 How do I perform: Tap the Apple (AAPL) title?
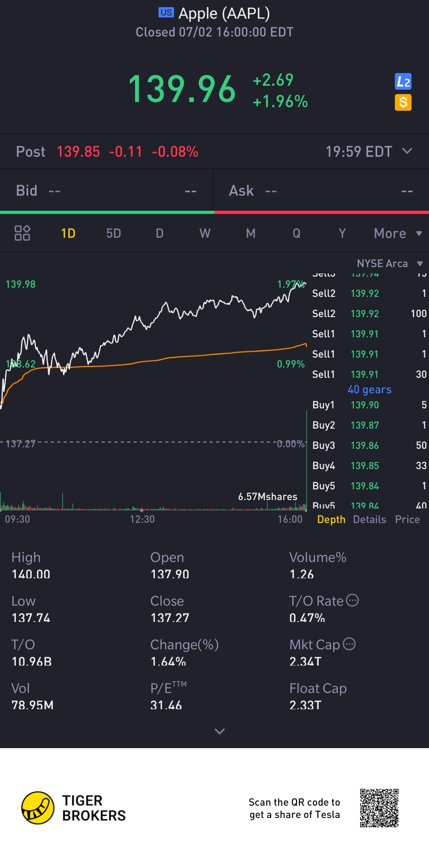(224, 13)
